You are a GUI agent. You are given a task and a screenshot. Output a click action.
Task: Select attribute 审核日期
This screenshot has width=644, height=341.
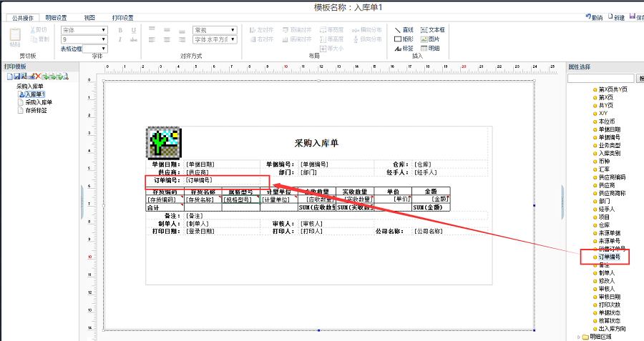[x=609, y=297]
